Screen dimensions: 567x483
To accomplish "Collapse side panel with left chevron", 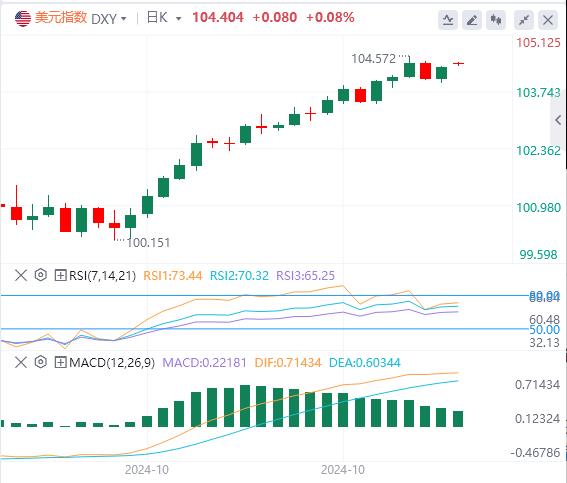I will click(x=558, y=120).
